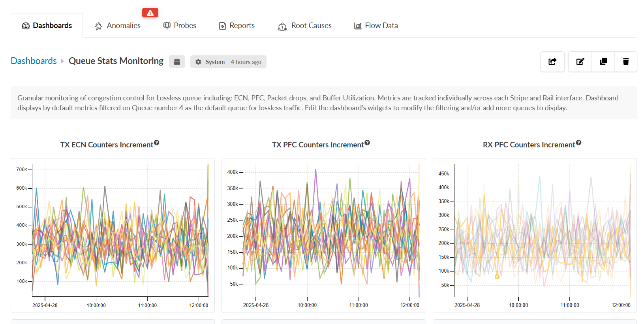Duplicate the dashboard with the copy icon
The height and width of the screenshot is (324, 644).
pyautogui.click(x=603, y=62)
